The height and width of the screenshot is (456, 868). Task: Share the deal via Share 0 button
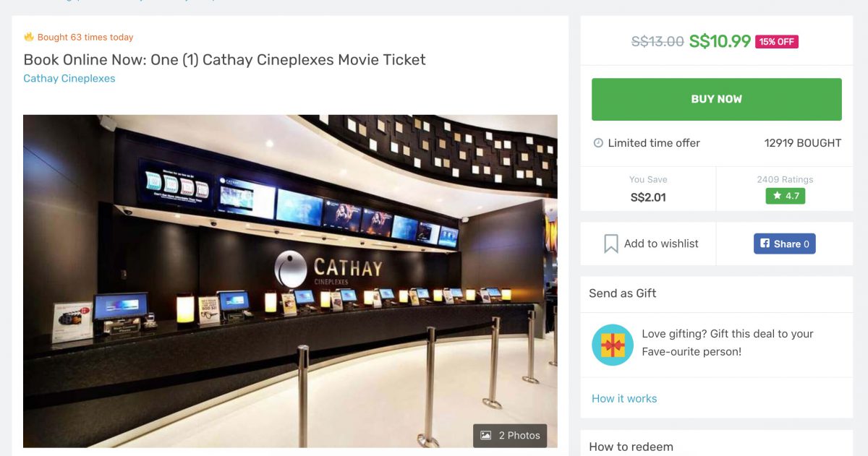(785, 244)
